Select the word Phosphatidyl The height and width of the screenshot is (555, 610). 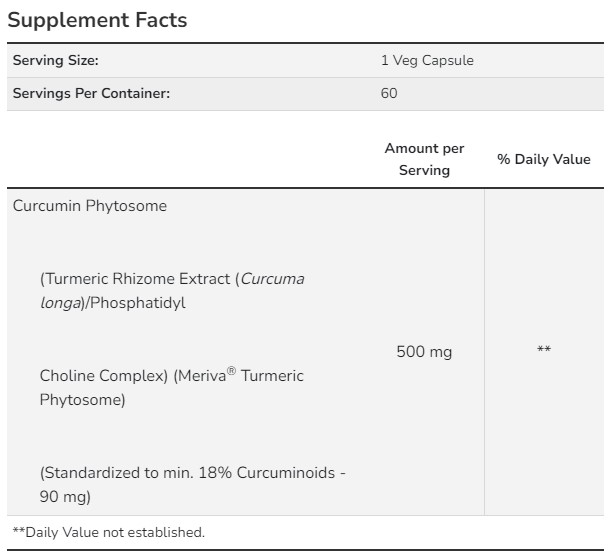point(136,302)
